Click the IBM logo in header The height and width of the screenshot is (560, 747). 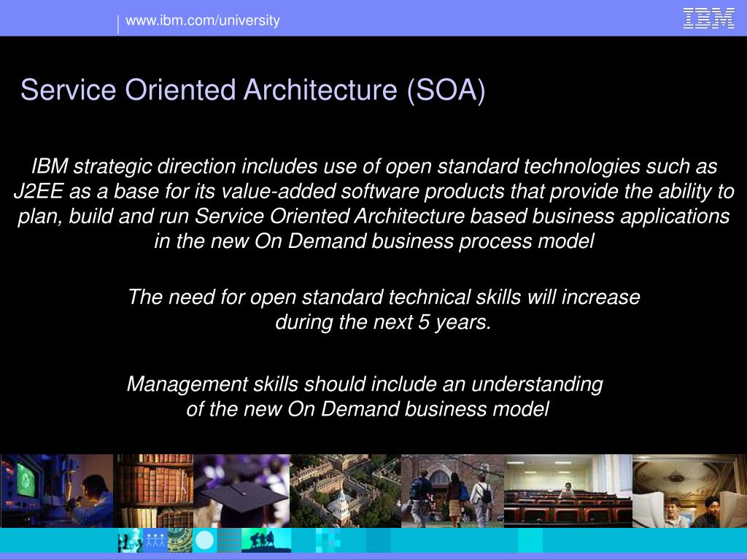[708, 18]
